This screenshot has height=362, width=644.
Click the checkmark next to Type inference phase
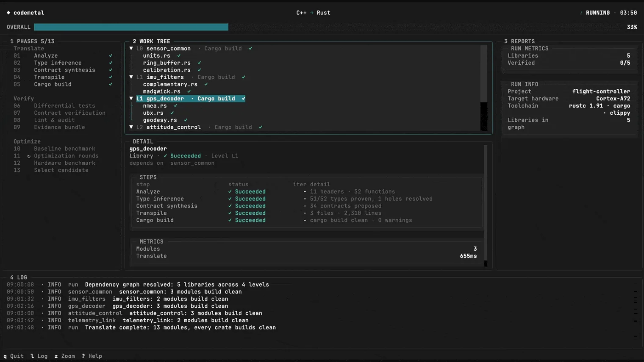pyautogui.click(x=111, y=63)
